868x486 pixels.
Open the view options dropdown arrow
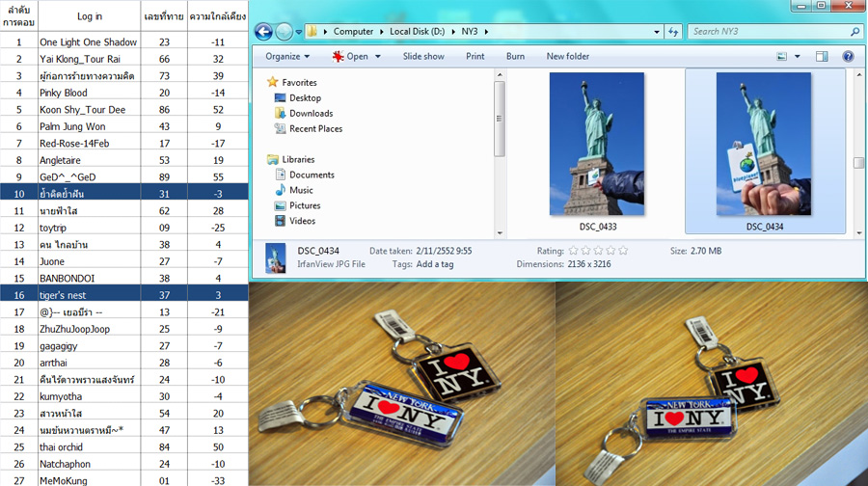click(x=798, y=57)
